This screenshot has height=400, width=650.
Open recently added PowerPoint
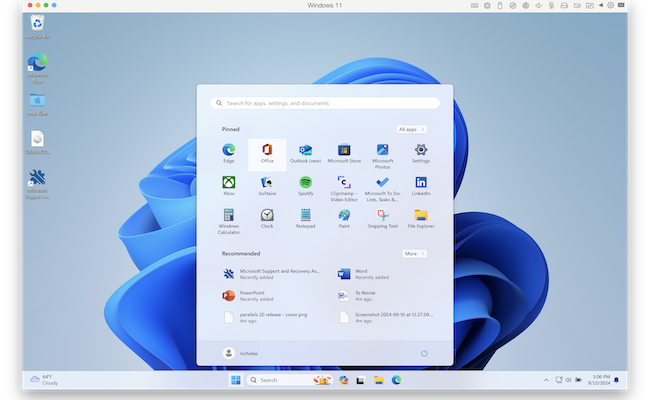[x=249, y=296]
